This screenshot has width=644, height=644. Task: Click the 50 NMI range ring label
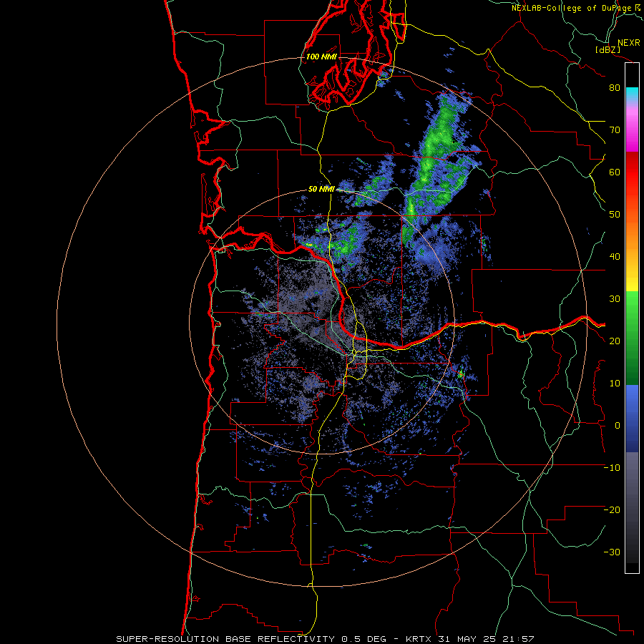click(x=321, y=190)
